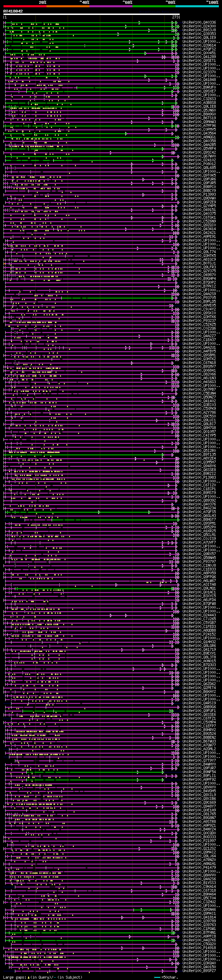Select the UniRef100_Q6GLH3 label
Screen dimensions: 222x980
tap(199, 516)
